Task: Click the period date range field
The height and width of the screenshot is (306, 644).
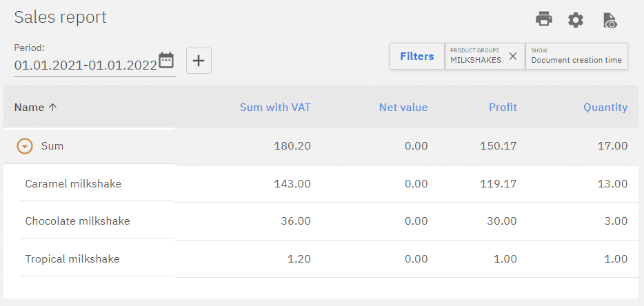Action: pos(85,65)
